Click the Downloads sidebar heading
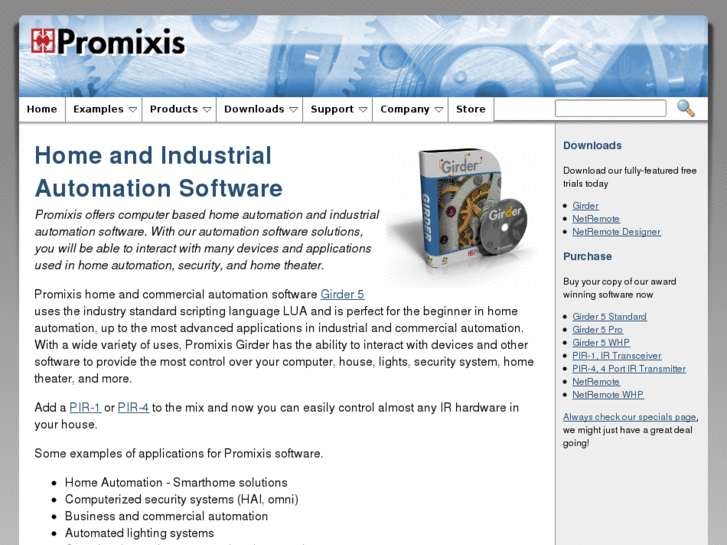 point(592,145)
